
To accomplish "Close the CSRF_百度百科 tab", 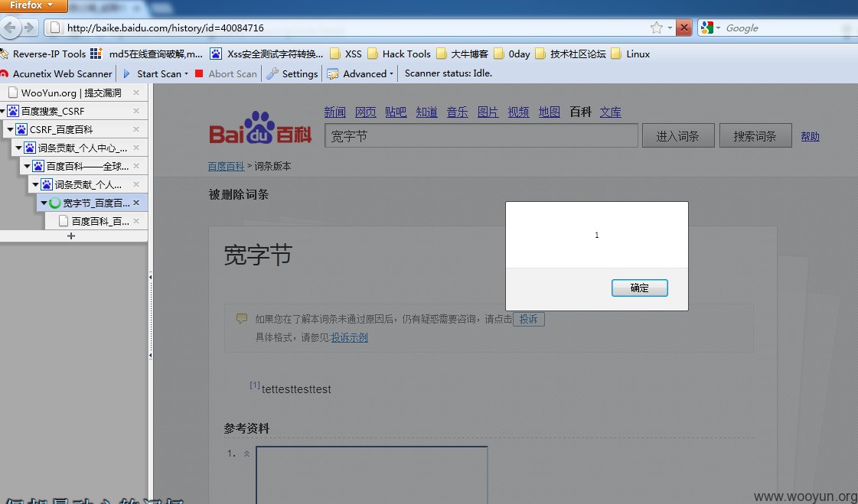I will point(136,129).
